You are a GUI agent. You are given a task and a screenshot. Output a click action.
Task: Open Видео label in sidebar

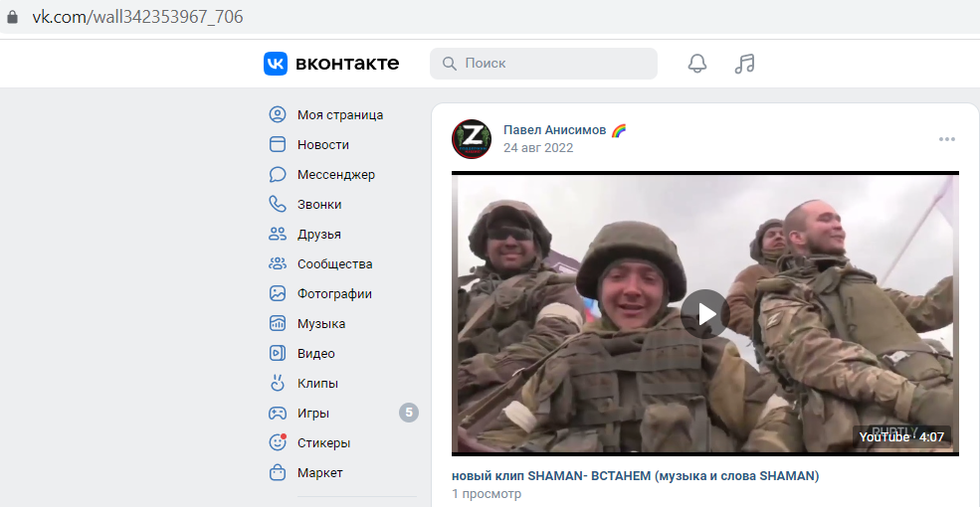click(x=316, y=353)
